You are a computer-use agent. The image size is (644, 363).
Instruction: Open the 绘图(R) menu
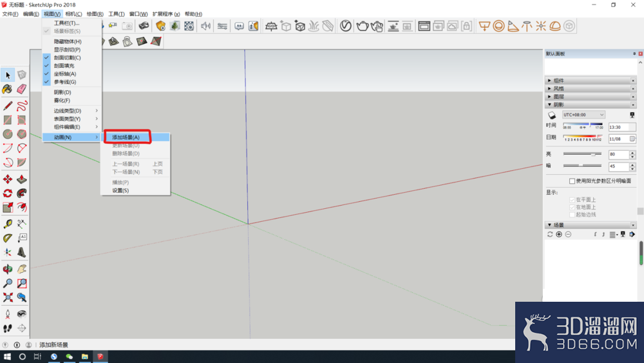tap(95, 14)
